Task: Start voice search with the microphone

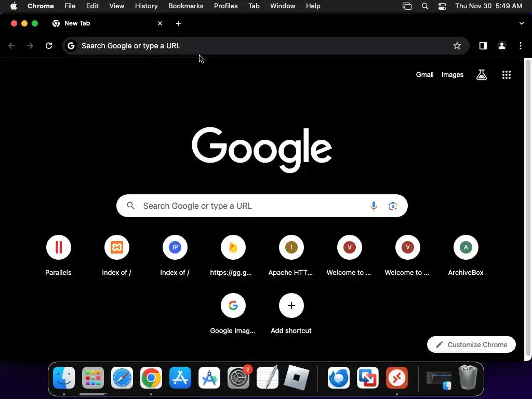Action: click(374, 206)
